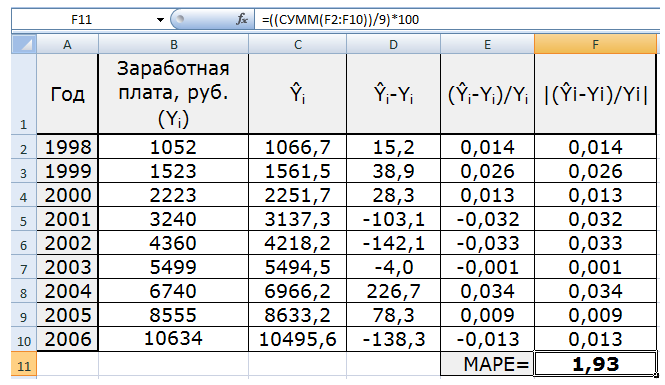Select column A header
Viewport: 665px width, 385px height.
point(67,44)
